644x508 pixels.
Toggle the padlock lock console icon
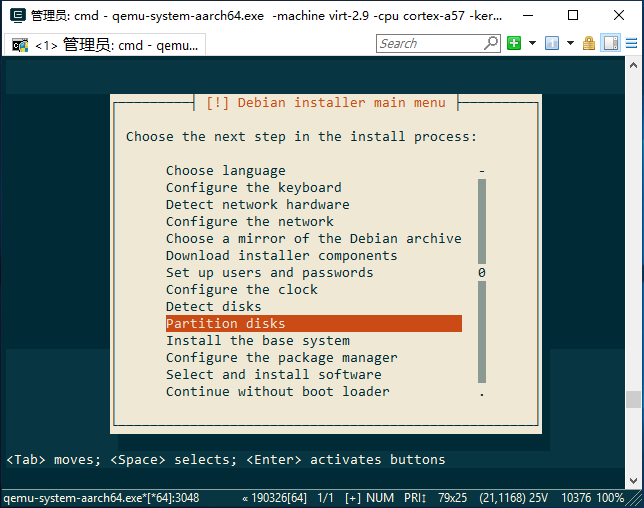click(x=589, y=43)
